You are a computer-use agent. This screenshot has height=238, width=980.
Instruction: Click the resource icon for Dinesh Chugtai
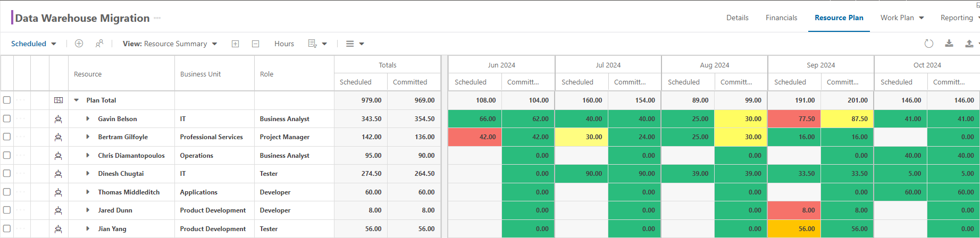(x=58, y=174)
